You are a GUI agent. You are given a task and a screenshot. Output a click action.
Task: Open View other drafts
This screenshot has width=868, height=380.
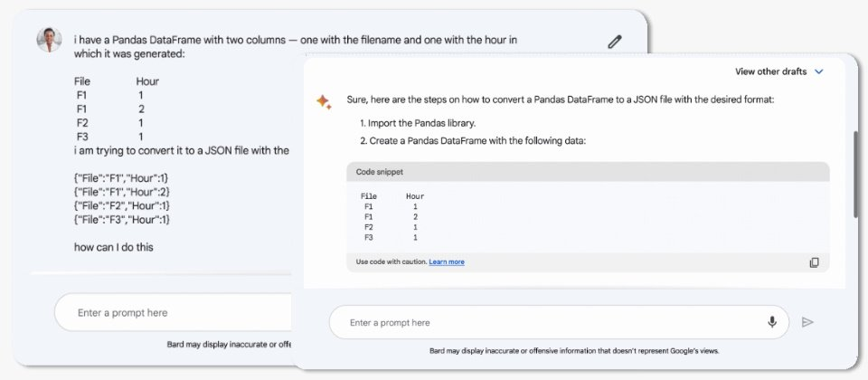coord(770,71)
